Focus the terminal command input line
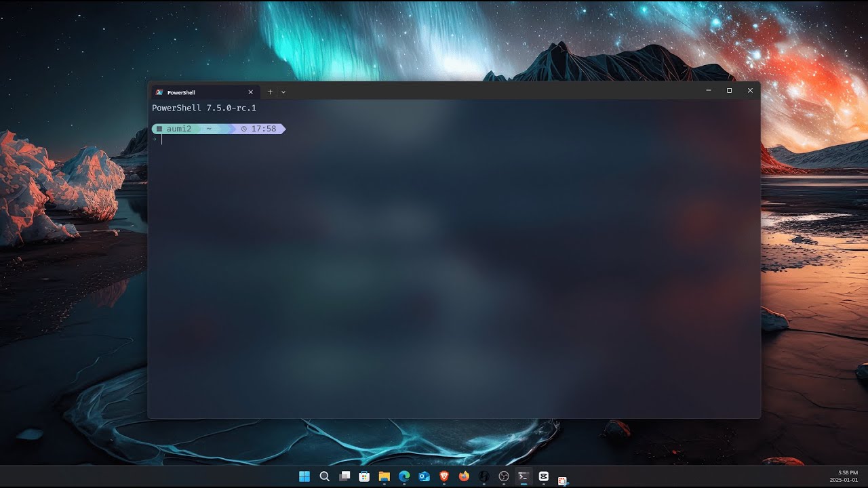This screenshot has height=488, width=868. point(454,140)
